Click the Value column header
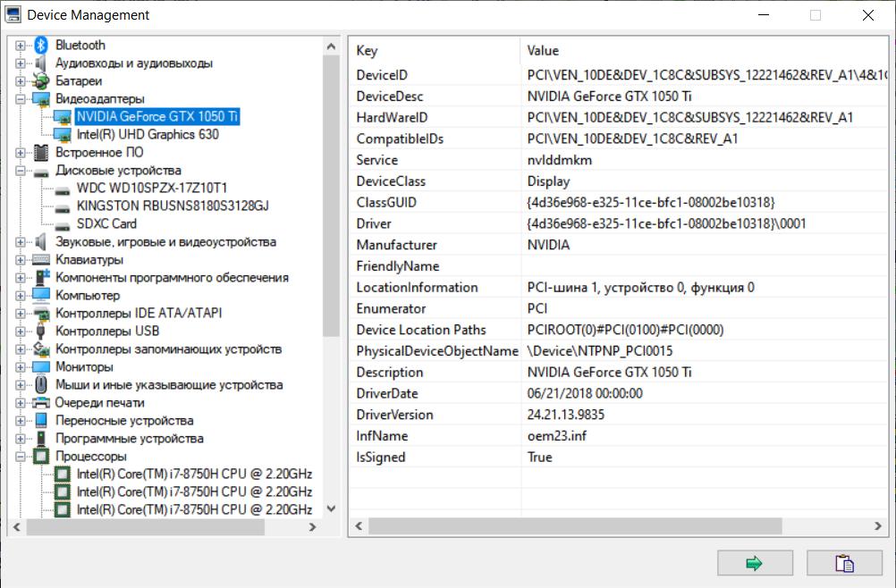Screen dimensions: 896x588 point(704,50)
